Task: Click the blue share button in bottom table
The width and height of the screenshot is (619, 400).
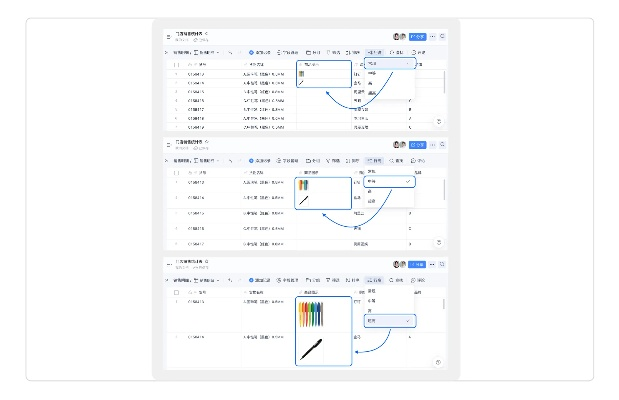Action: (x=417, y=264)
